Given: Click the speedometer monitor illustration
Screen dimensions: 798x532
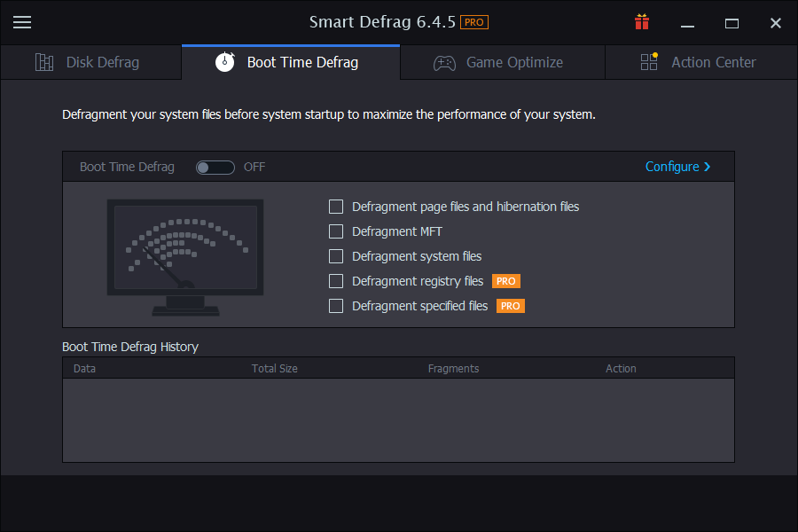Looking at the screenshot, I should (x=185, y=257).
